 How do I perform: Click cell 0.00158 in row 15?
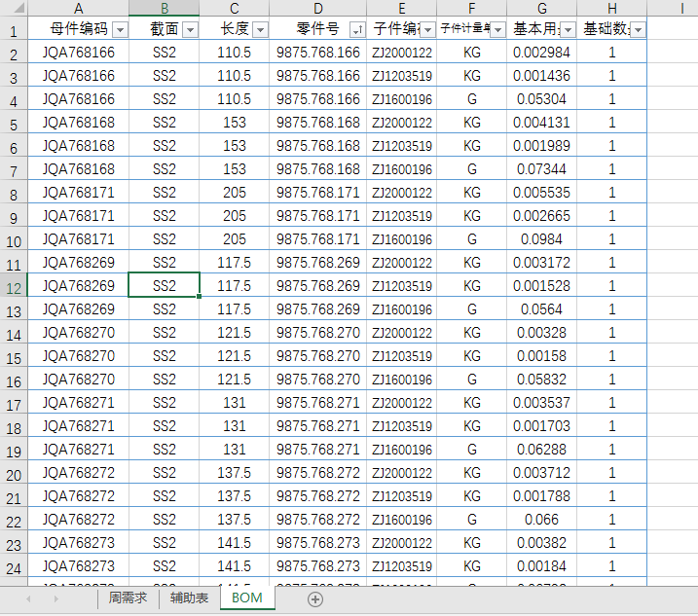pyautogui.click(x=541, y=356)
